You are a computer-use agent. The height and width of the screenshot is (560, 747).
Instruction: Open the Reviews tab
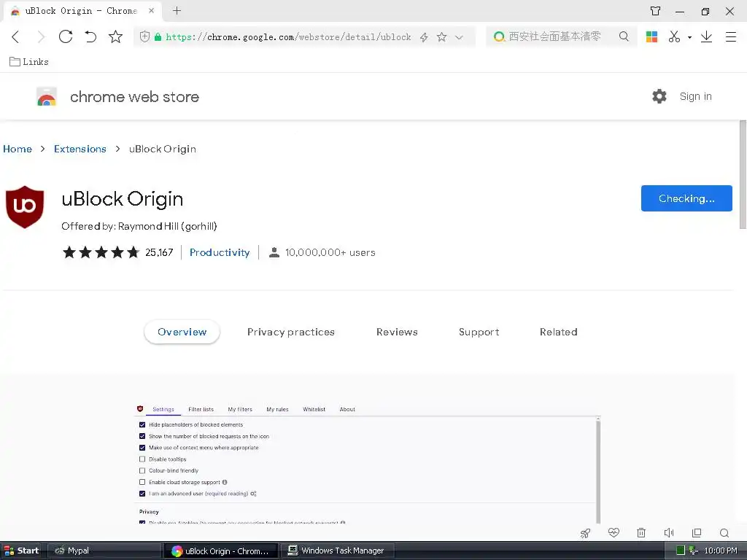(397, 332)
